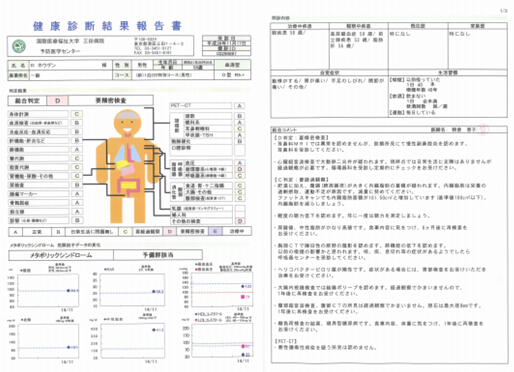Image resolution: width=514 pixels, height=372 pixels.
Task: Select the 予備群該当 result box
Action: pos(158,255)
